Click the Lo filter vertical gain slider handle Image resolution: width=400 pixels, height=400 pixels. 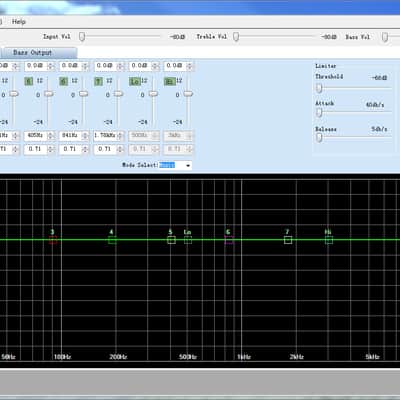pyautogui.click(x=153, y=94)
